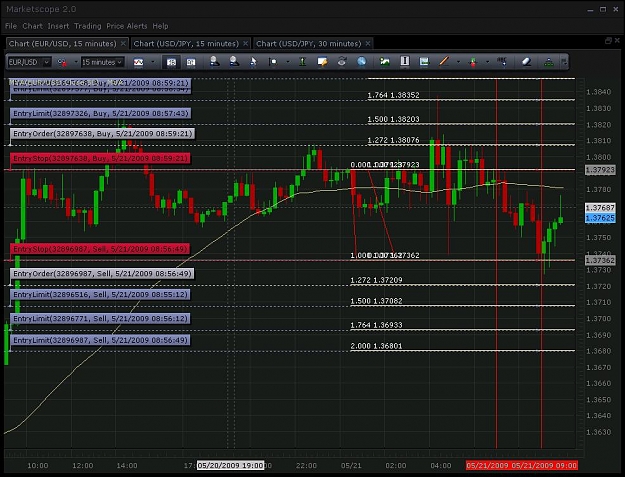Select EntryLimit 32897326 Buy order label
The width and height of the screenshot is (625, 477).
(x=100, y=114)
